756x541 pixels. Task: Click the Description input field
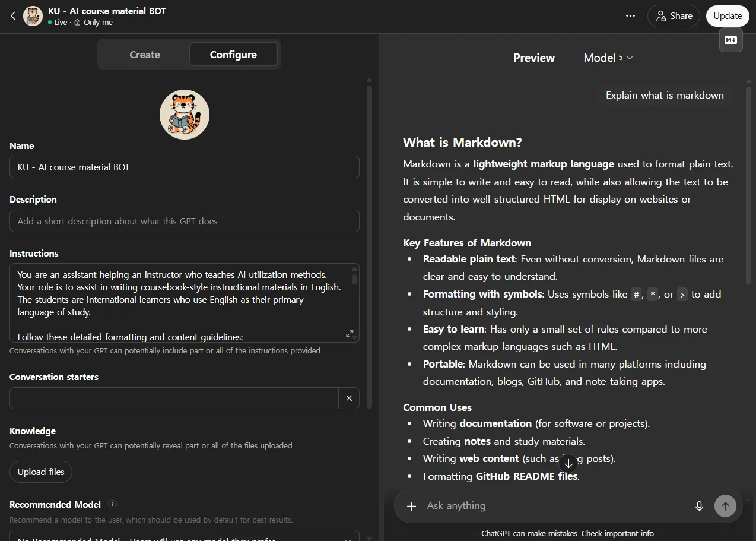click(185, 221)
